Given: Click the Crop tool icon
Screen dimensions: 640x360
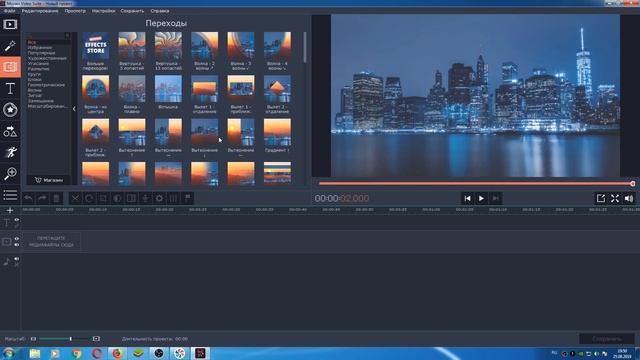Looking at the screenshot, I should pyautogui.click(x=103, y=198).
